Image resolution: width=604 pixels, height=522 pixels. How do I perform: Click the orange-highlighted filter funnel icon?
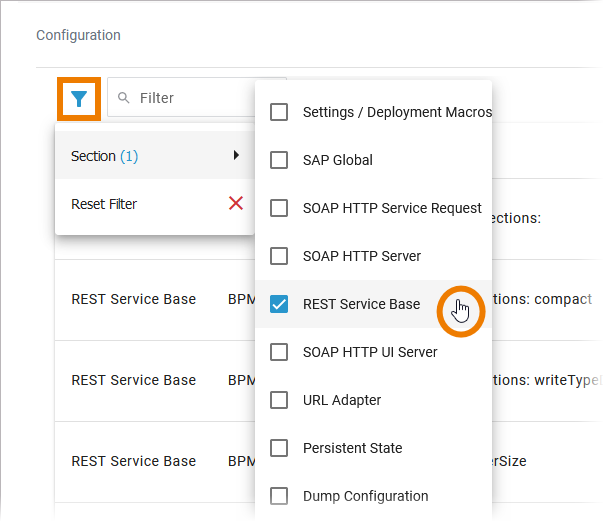pos(79,98)
